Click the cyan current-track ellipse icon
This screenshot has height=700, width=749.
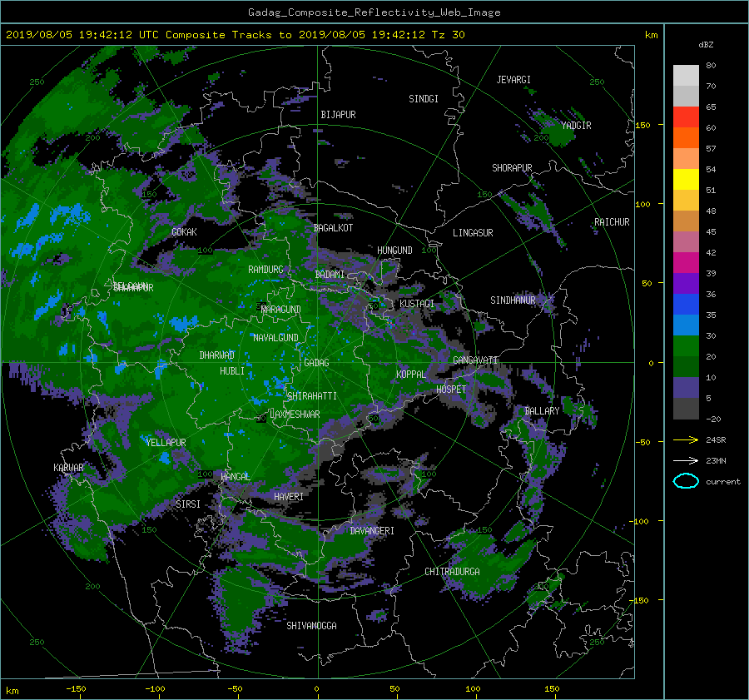686,481
